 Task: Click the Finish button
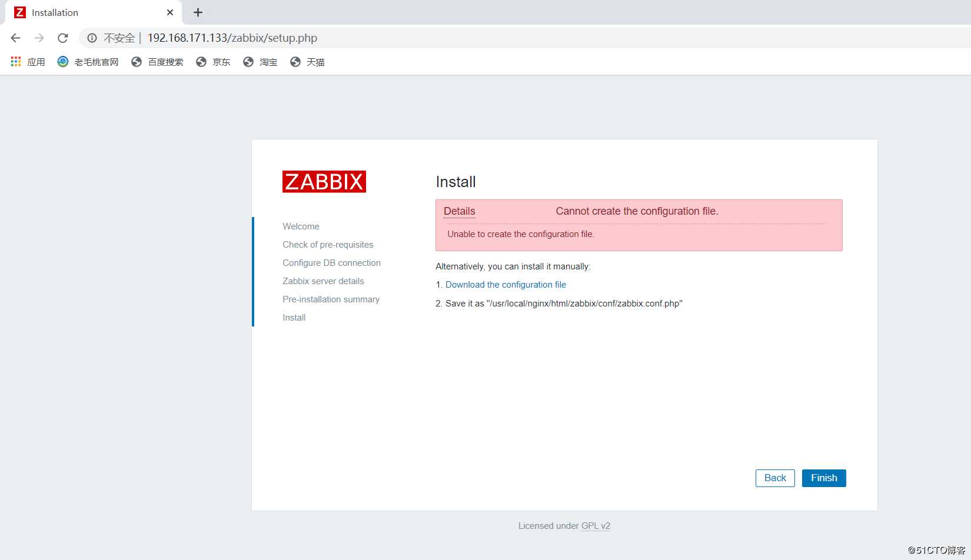pos(824,478)
